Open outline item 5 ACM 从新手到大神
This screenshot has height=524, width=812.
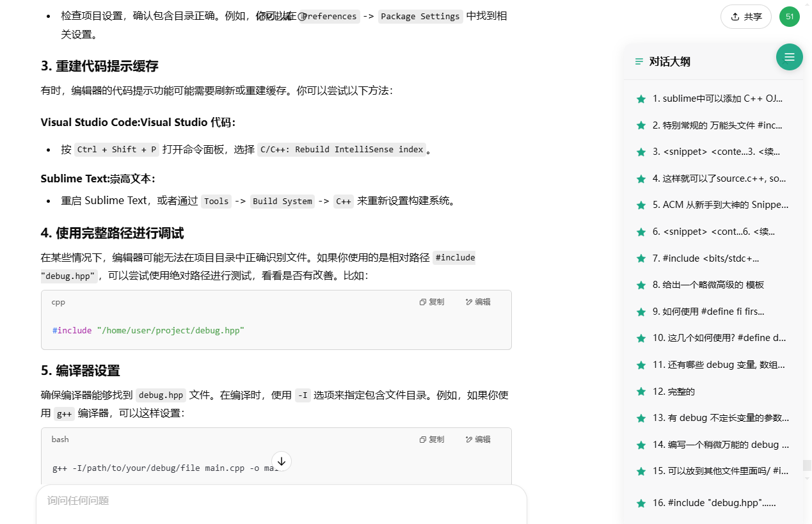(720, 205)
